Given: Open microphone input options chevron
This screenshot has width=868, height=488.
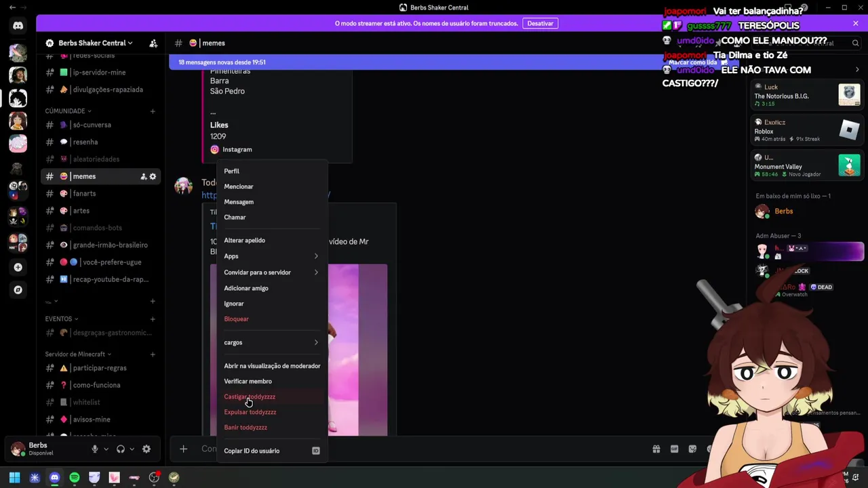Looking at the screenshot, I should (x=106, y=449).
